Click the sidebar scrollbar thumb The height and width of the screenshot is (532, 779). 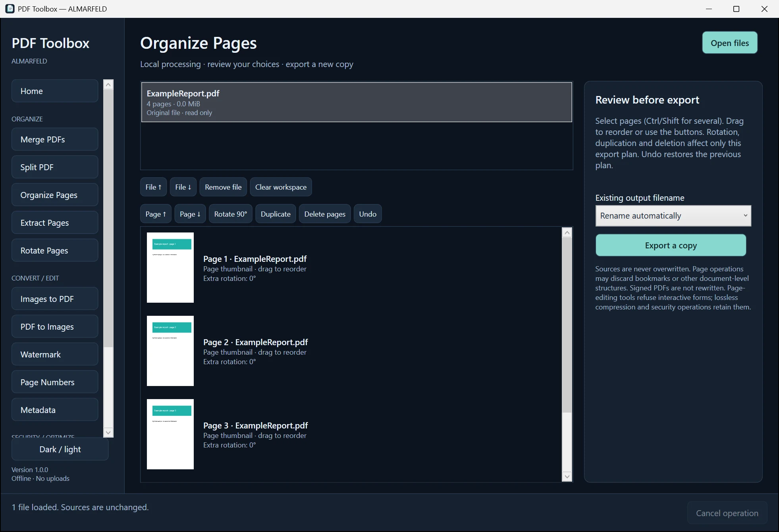coord(108,218)
